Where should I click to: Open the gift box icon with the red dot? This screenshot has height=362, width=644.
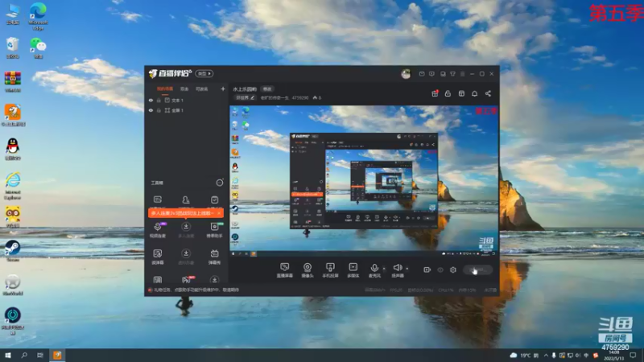435,93
